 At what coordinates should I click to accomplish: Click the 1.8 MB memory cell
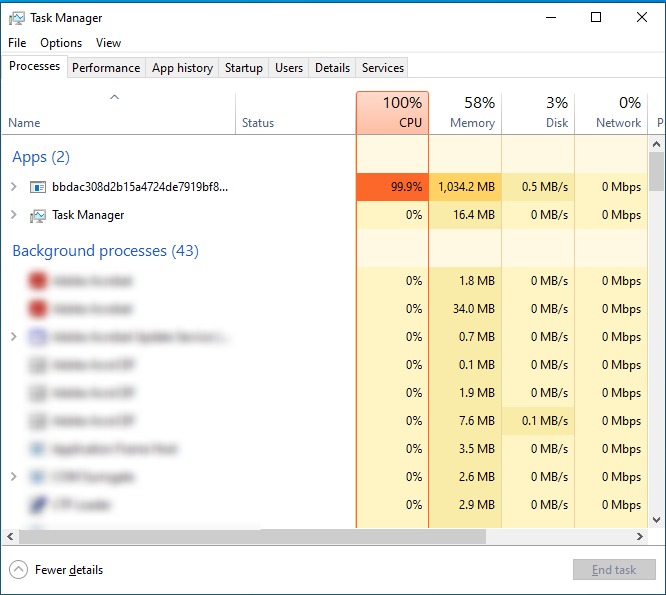465,281
